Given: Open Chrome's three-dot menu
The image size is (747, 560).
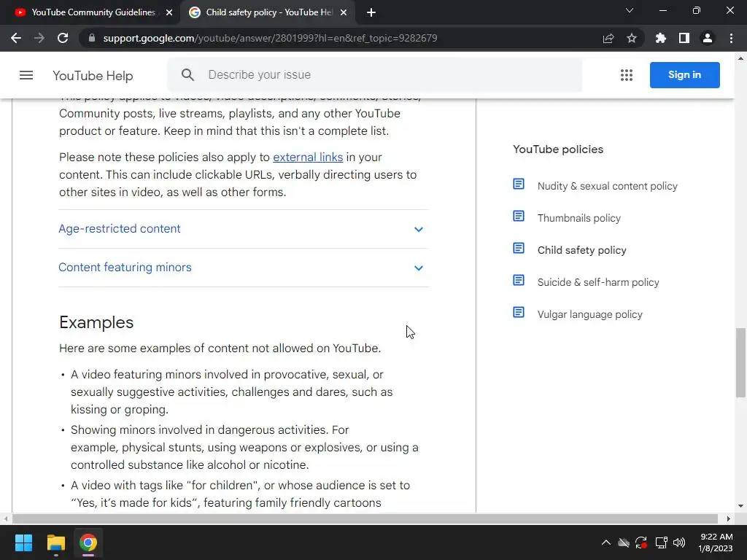Looking at the screenshot, I should click(731, 38).
